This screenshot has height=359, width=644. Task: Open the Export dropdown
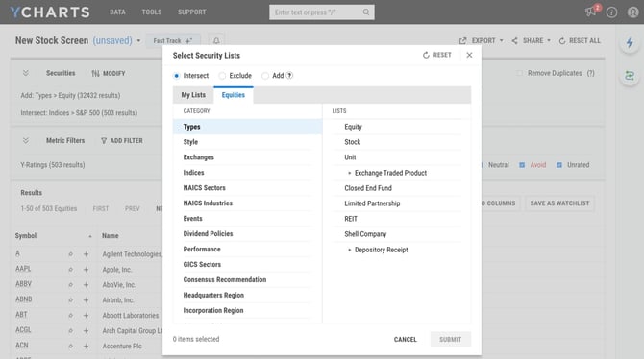482,40
